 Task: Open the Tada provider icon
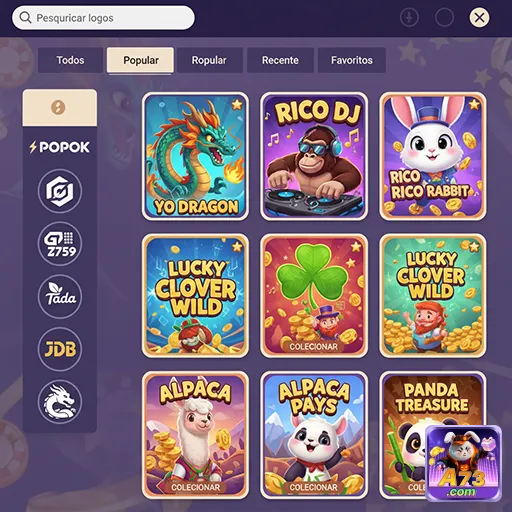click(60, 296)
